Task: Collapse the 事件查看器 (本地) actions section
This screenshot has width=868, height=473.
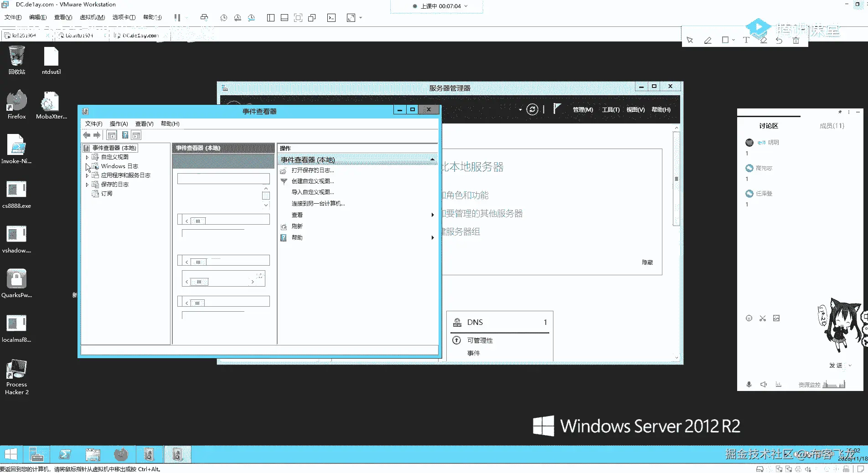Action: 432,159
